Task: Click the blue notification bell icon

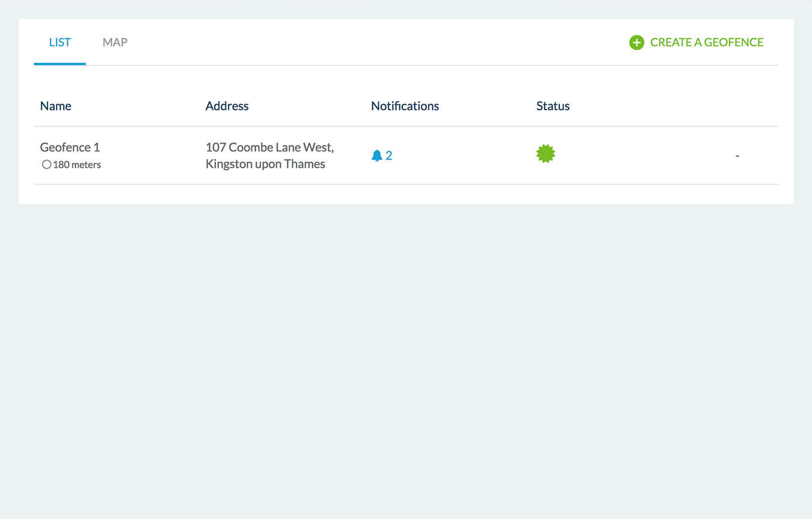Action: (x=377, y=156)
